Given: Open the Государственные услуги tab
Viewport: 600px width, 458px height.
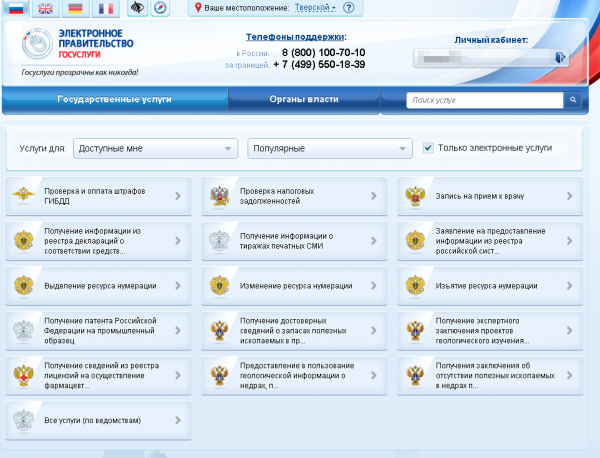Looking at the screenshot, I should 115,99.
